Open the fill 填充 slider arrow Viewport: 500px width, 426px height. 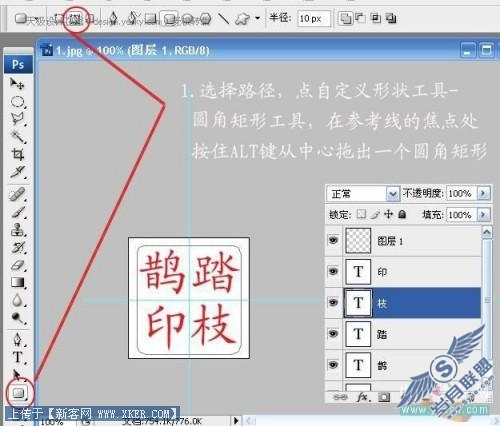(x=484, y=215)
